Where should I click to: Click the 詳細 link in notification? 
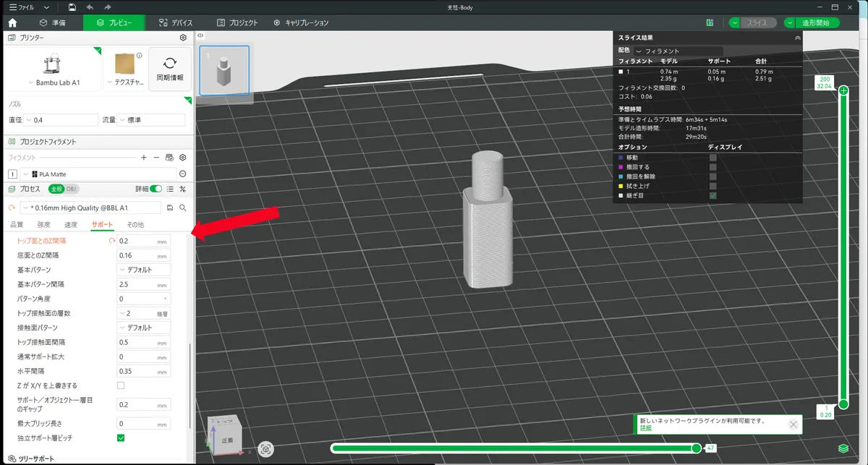coord(646,428)
